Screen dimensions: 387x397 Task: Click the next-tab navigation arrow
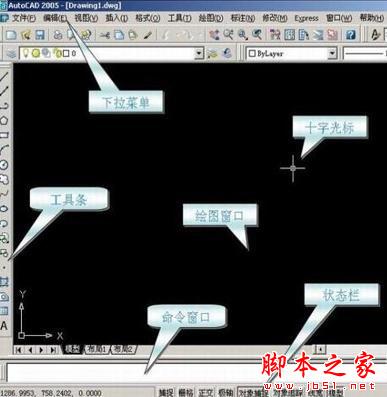[41, 350]
